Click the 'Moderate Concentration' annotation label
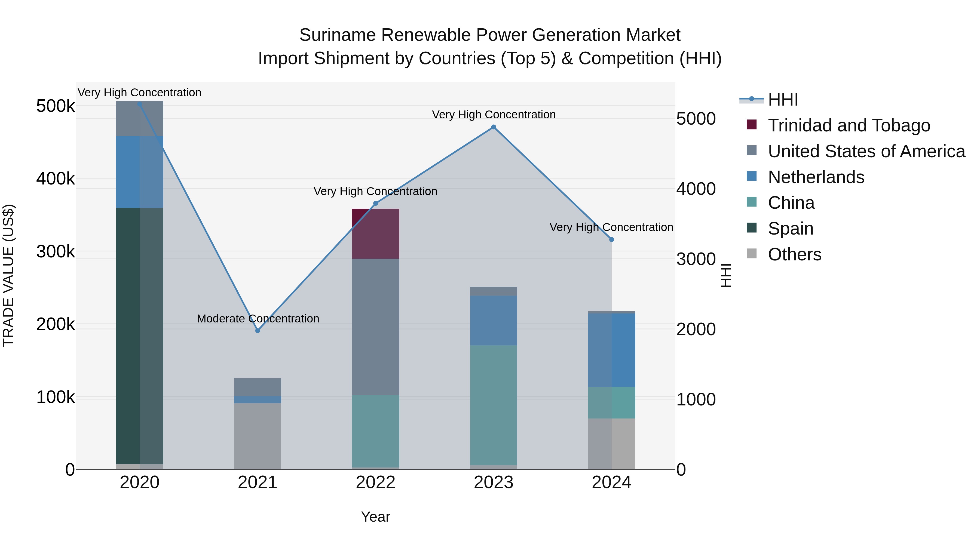The height and width of the screenshot is (551, 980). coord(258,319)
